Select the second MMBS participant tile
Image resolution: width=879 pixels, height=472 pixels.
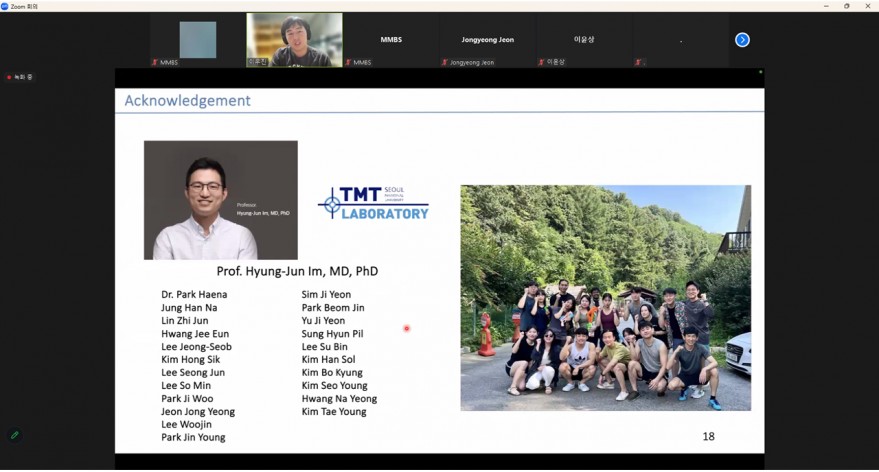pyautogui.click(x=390, y=39)
